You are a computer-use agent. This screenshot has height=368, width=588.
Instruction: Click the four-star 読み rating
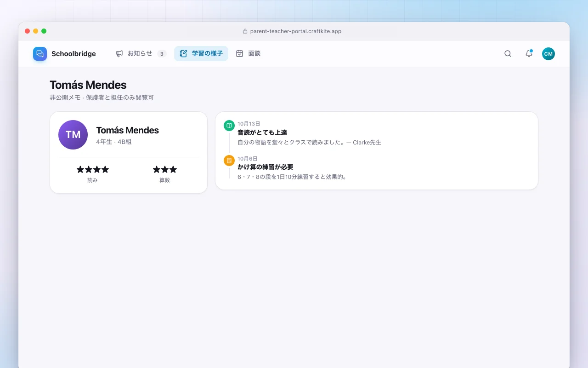click(93, 169)
